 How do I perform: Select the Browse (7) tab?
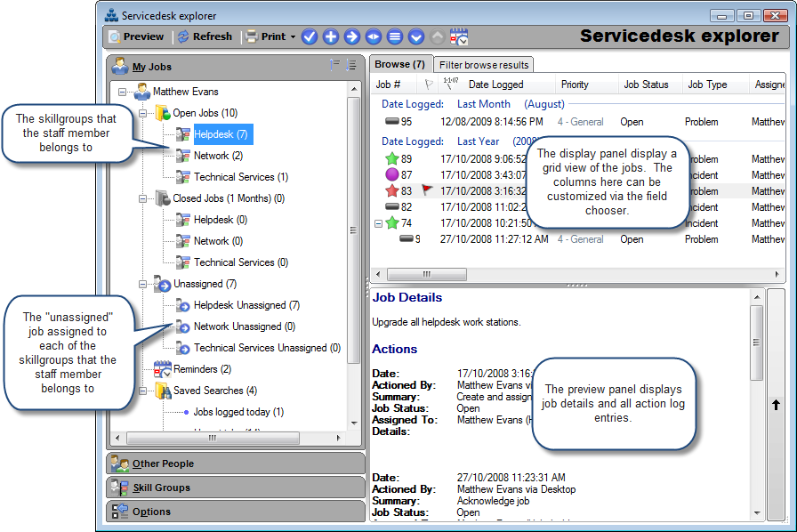coord(400,64)
